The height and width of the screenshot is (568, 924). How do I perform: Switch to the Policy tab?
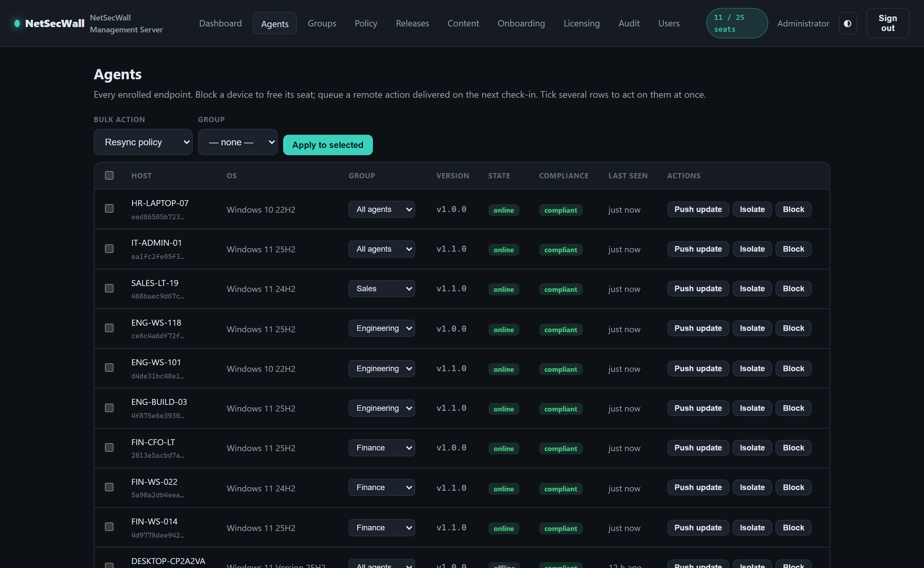(366, 23)
